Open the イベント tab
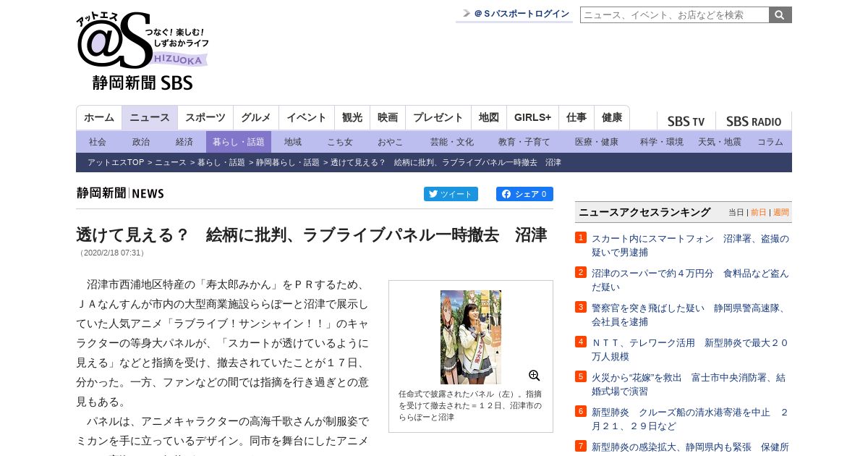Viewport: 868px width, 456px height. coord(307,117)
